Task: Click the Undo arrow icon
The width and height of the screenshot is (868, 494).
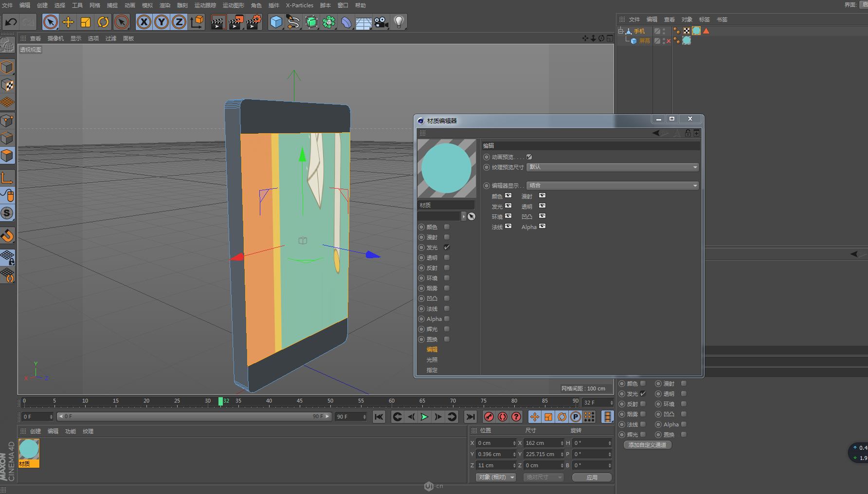Action: point(11,22)
